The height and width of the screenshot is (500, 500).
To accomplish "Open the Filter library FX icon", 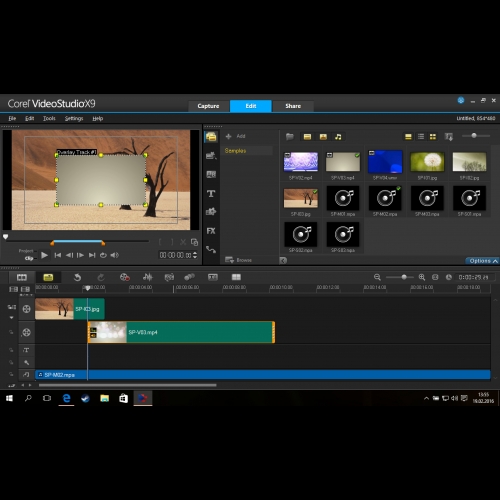I will point(211,231).
